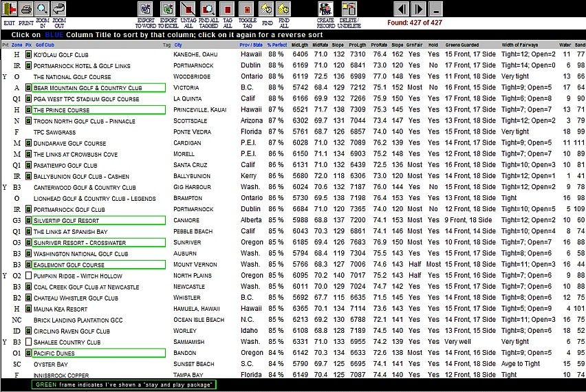Click city Pebble Beach

[193, 232]
